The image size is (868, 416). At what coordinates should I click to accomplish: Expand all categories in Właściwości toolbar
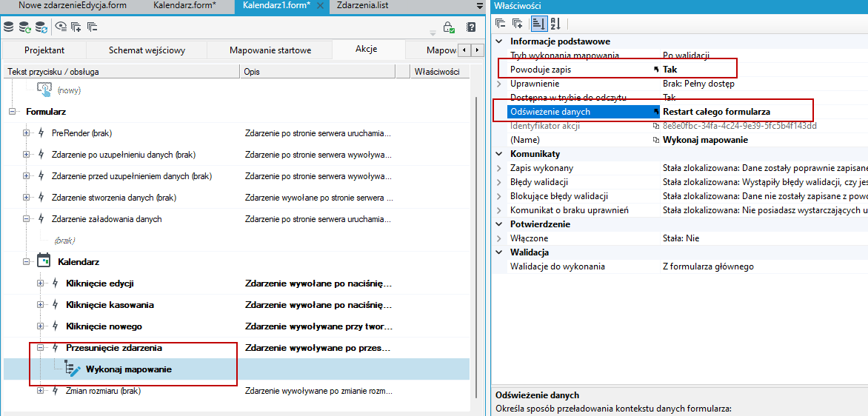pos(517,23)
